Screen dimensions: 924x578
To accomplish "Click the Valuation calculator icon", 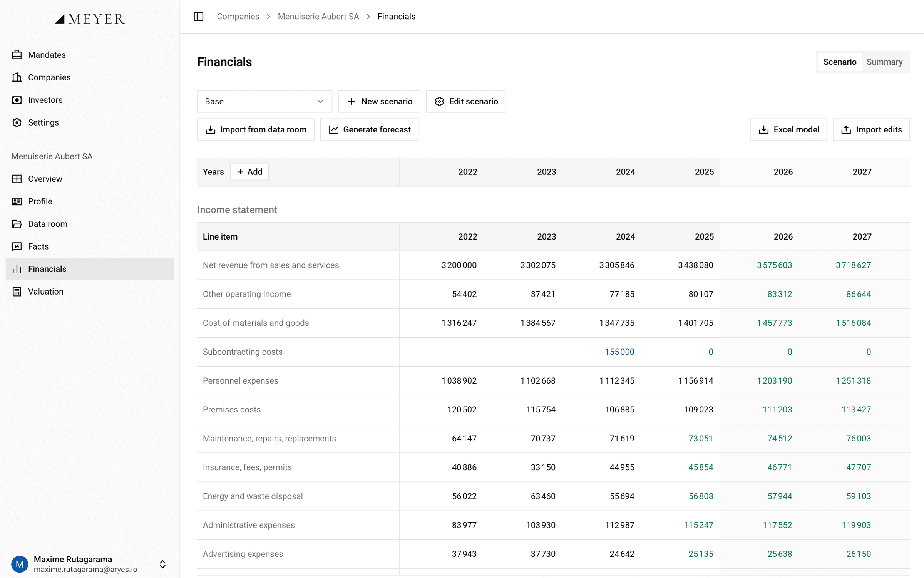I will pyautogui.click(x=17, y=292).
